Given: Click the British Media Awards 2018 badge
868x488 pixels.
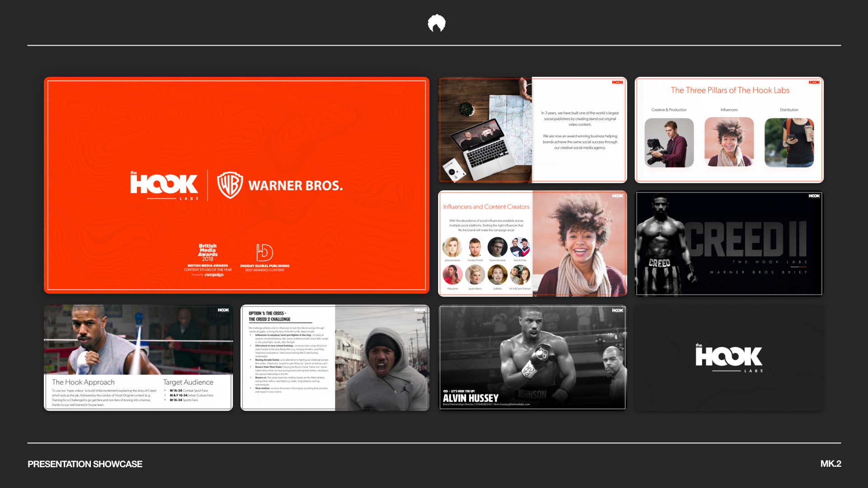Looking at the screenshot, I should click(208, 253).
